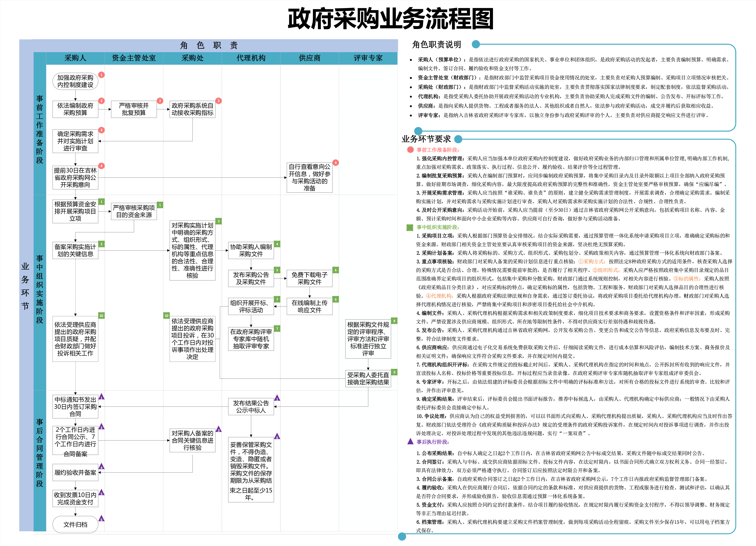Click the 备案采购实施计划的关键信息 box

tap(75, 250)
